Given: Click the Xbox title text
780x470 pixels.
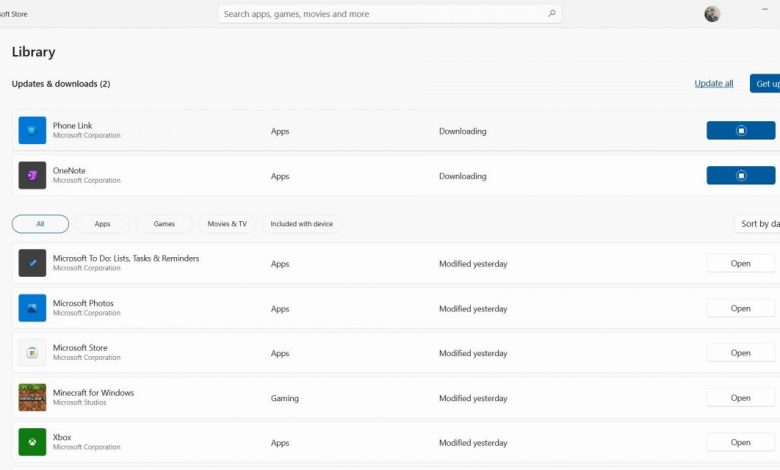Looking at the screenshot, I should [62, 437].
